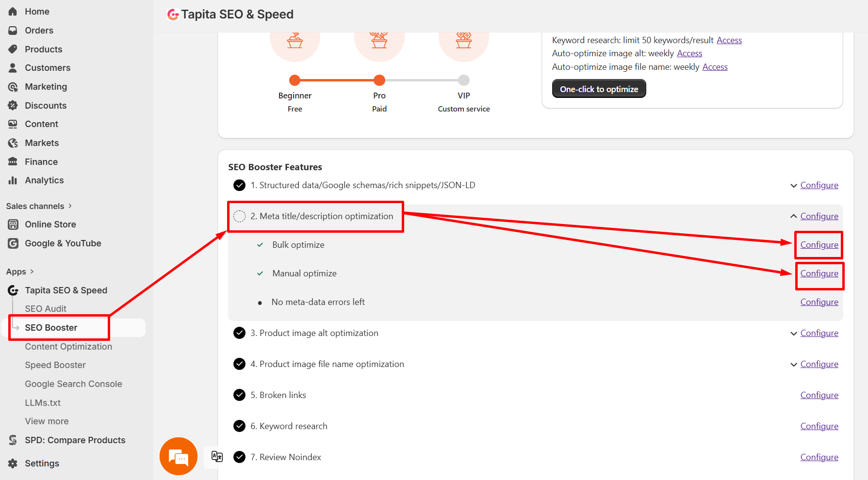The height and width of the screenshot is (480, 868).
Task: Click Configure for No meta-data errors left
Action: (819, 302)
